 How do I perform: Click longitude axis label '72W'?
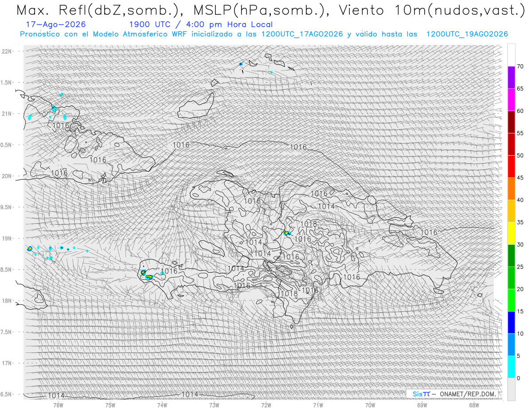pyautogui.click(x=266, y=404)
